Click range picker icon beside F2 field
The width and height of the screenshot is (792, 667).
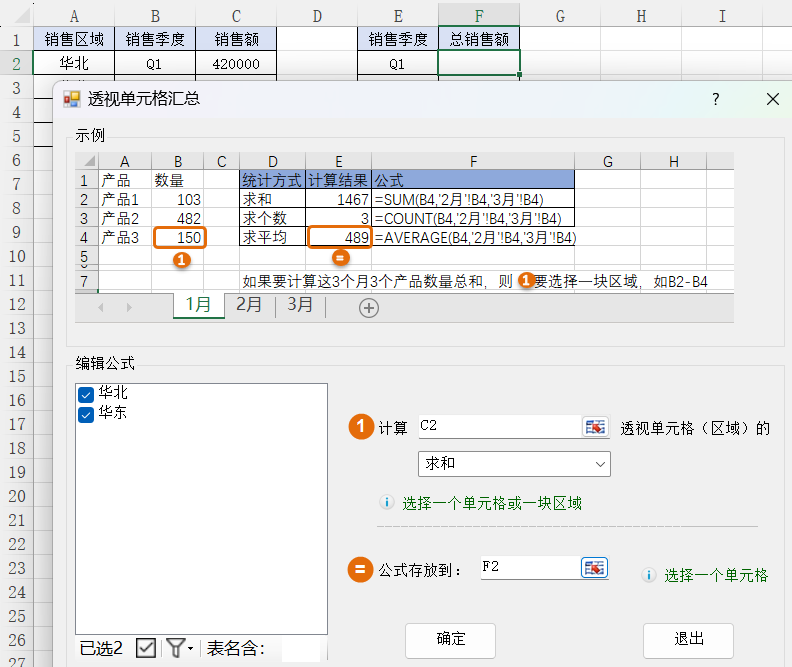[595, 568]
